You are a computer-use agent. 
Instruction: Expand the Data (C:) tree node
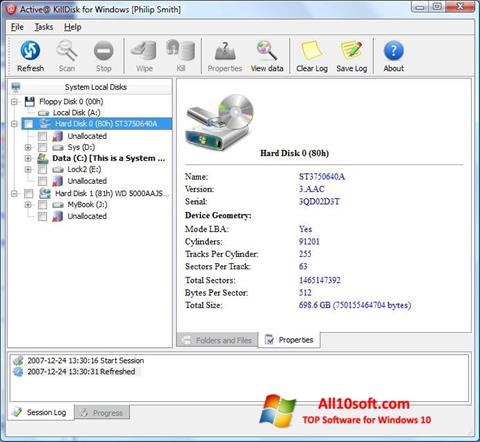(28, 158)
